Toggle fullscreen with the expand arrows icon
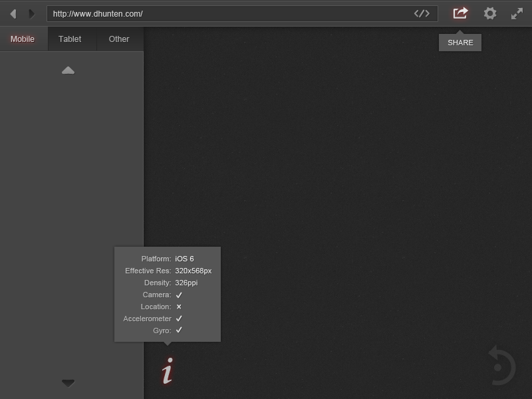 [x=517, y=13]
